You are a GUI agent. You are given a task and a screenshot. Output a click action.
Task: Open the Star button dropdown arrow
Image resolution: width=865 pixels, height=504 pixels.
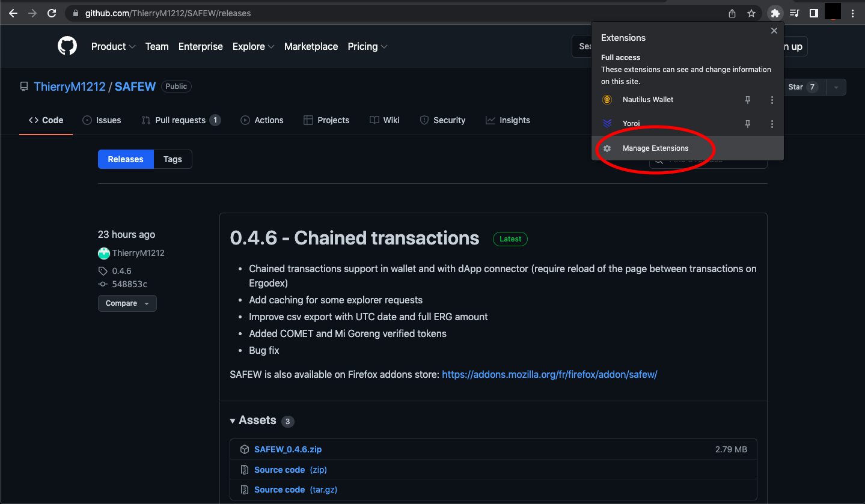pos(836,87)
